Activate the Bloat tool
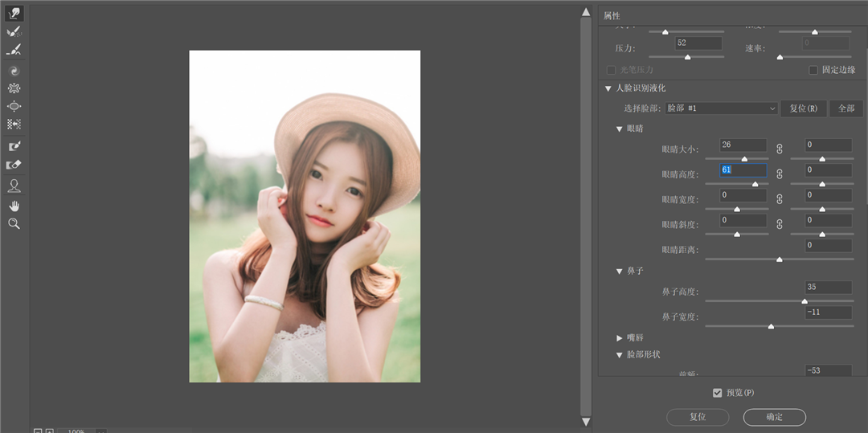Image resolution: width=868 pixels, height=433 pixels. point(14,106)
